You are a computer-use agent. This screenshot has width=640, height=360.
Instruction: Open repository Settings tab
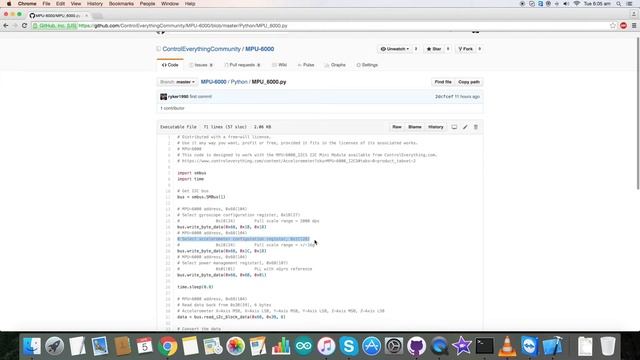pos(367,65)
